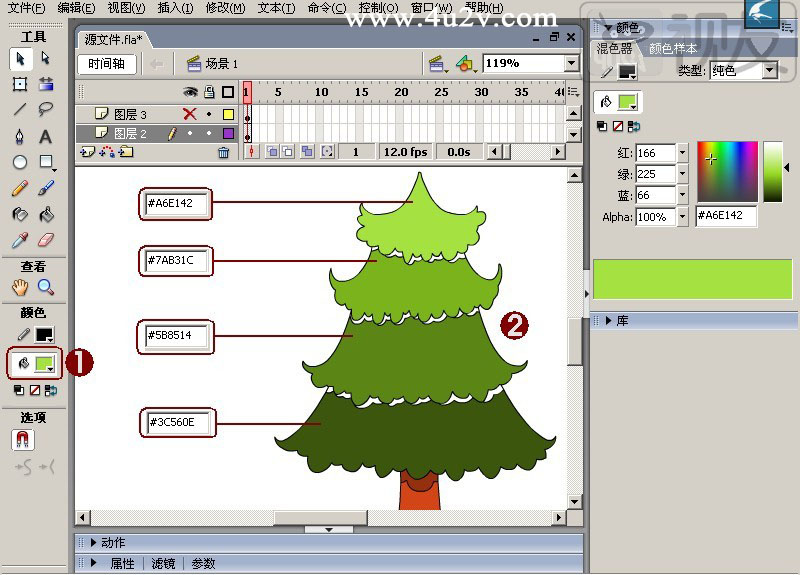The width and height of the screenshot is (800, 575).
Task: Select the Lasso tool
Action: coord(45,110)
